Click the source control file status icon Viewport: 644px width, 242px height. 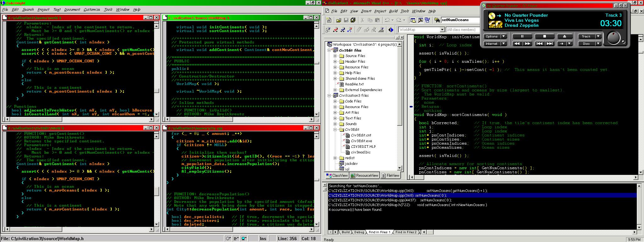[x=328, y=30]
